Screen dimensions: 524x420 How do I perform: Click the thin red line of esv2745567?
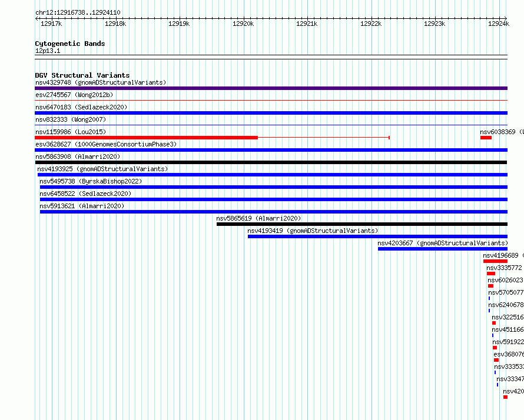(x=271, y=100)
